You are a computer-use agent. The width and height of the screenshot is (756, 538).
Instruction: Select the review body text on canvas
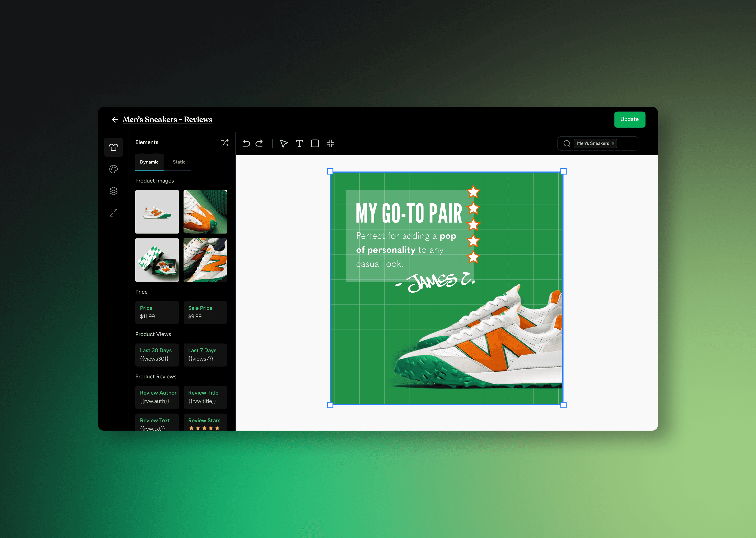(406, 250)
